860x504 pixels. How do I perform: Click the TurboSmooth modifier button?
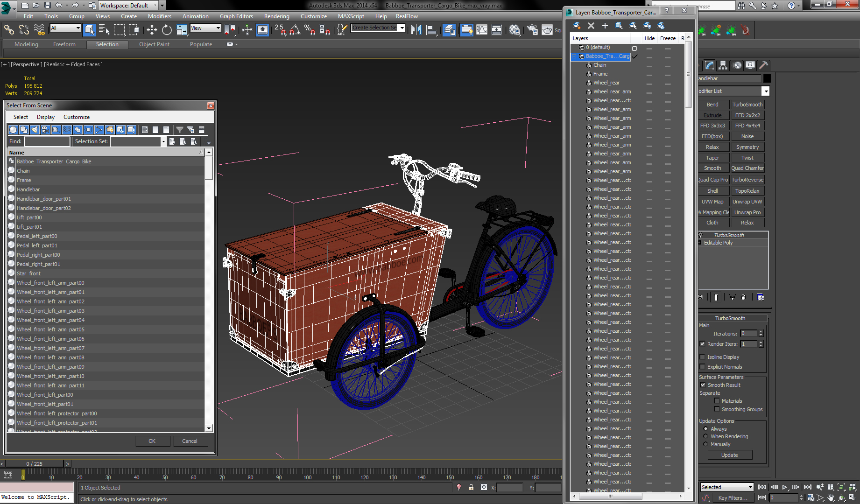click(747, 105)
